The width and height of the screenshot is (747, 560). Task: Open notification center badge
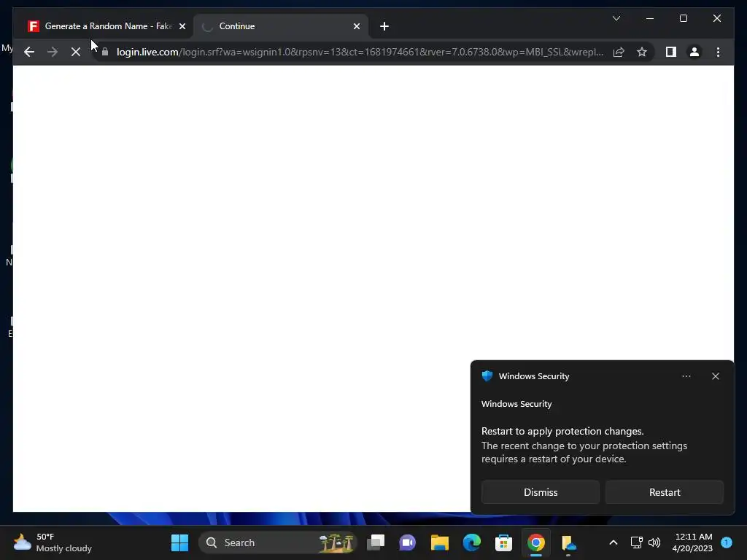coord(727,542)
